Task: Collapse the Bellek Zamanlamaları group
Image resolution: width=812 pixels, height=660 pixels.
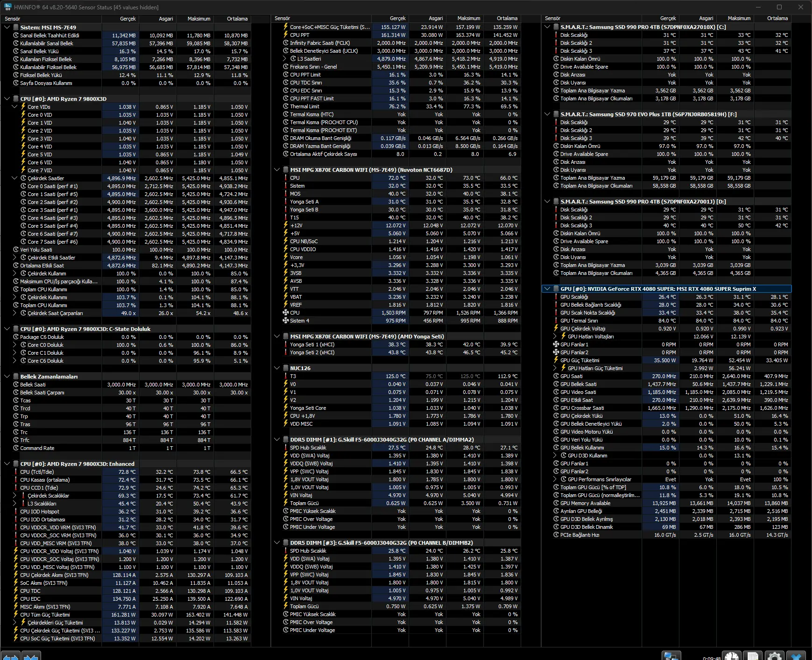Action: point(7,377)
